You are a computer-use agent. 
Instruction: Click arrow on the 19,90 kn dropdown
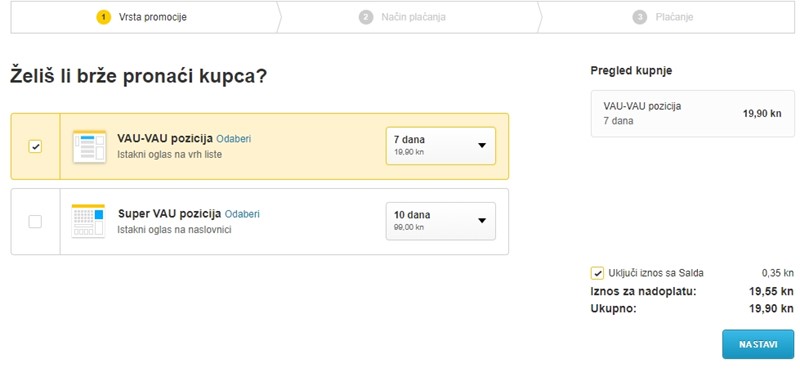pos(482,146)
